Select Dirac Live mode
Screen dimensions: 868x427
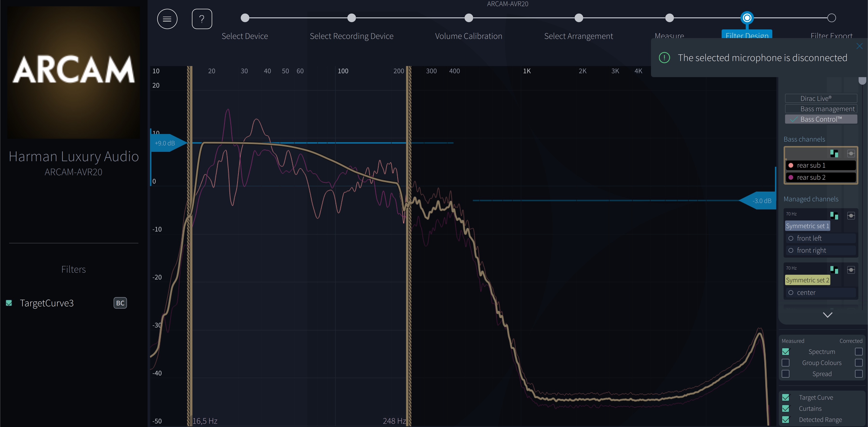point(821,98)
